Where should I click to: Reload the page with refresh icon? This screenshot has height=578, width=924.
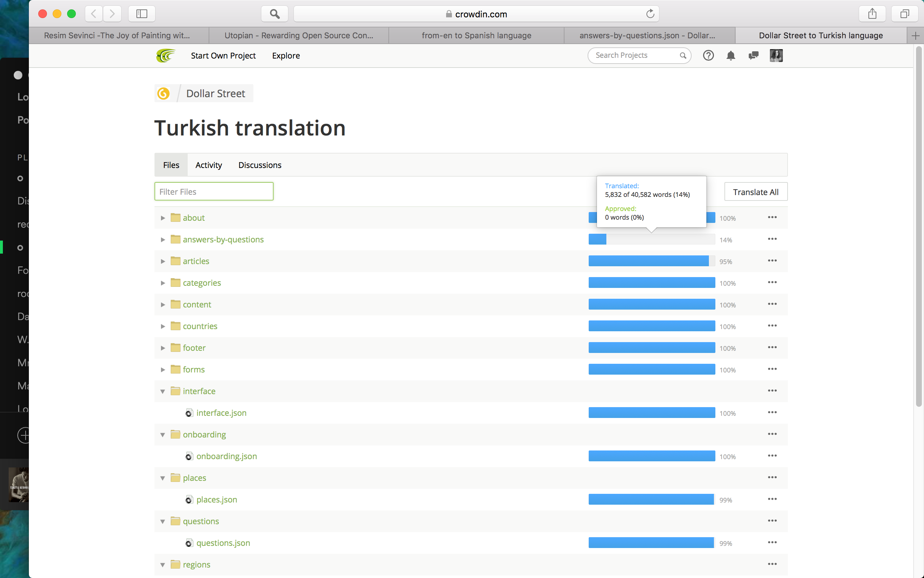coord(650,14)
